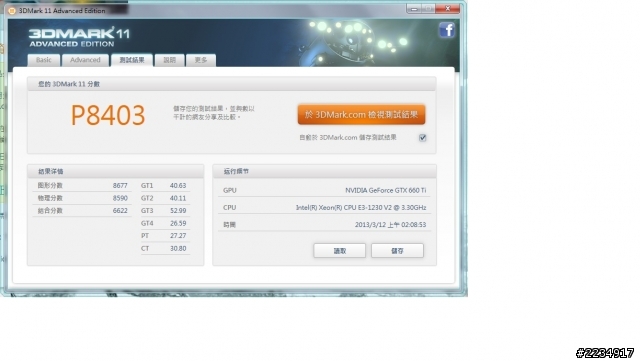Open the Facebook share icon
This screenshot has width=640, height=361.
447,30
